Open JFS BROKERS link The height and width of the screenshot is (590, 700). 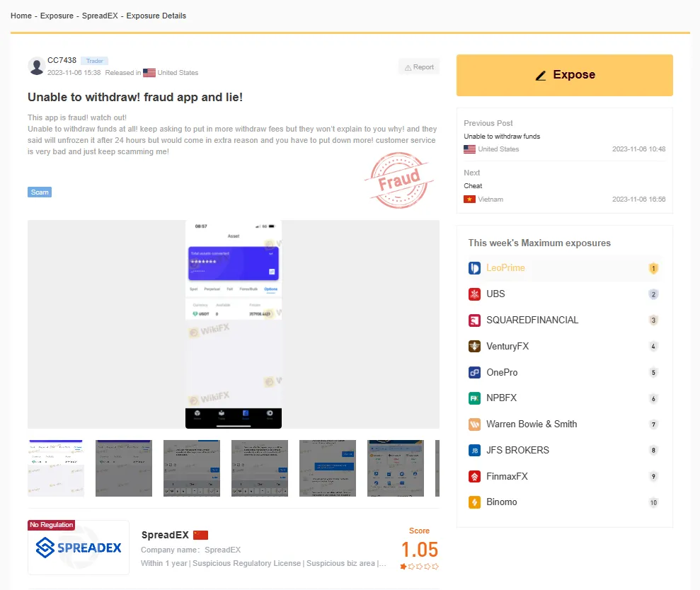[517, 451]
